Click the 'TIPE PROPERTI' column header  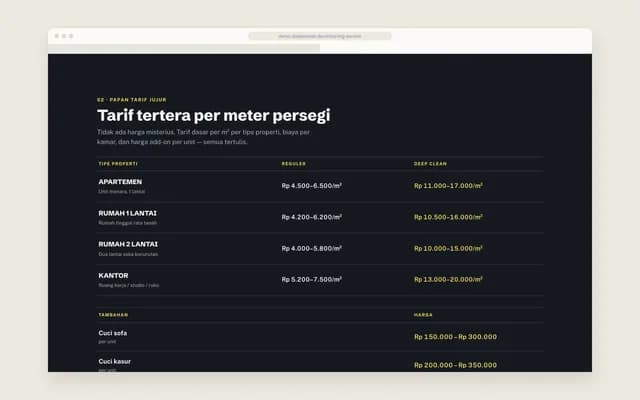pos(118,164)
